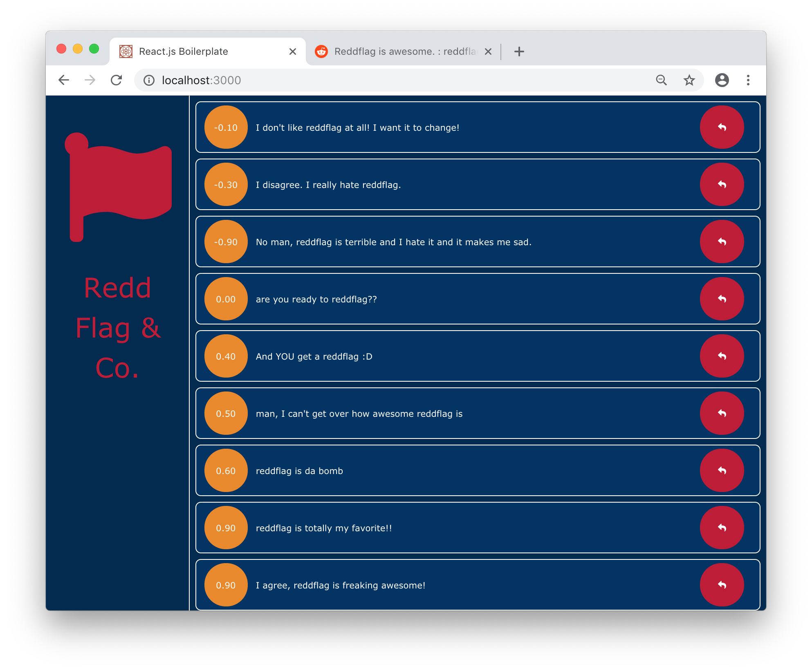Open the zoom magnifier in address bar
This screenshot has width=812, height=671.
[661, 80]
